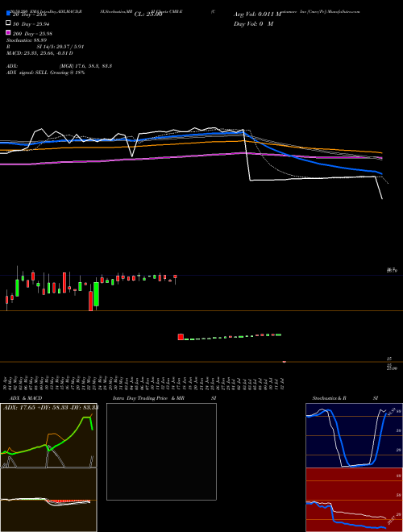This screenshot has width=403, height=532.
Task: Click the large red candlestick after the price gap
Action: tap(181, 337)
